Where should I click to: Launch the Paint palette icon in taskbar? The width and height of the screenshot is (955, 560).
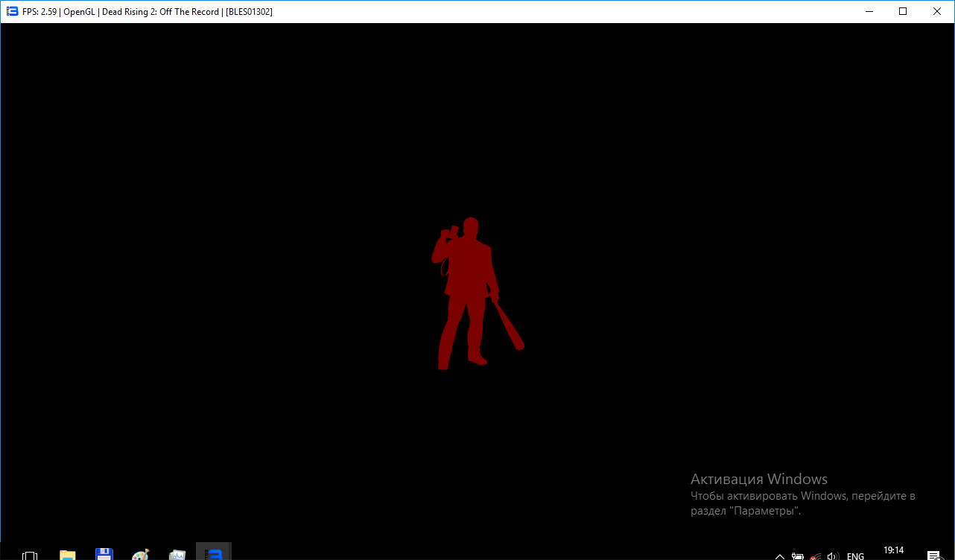(140, 555)
